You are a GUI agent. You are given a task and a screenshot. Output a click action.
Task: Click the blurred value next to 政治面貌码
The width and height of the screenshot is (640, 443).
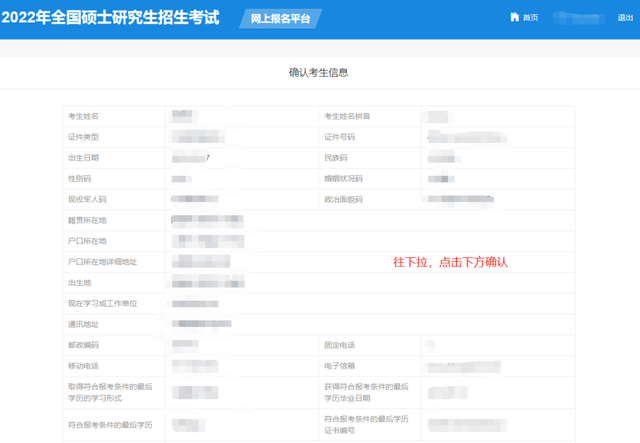[460, 199]
